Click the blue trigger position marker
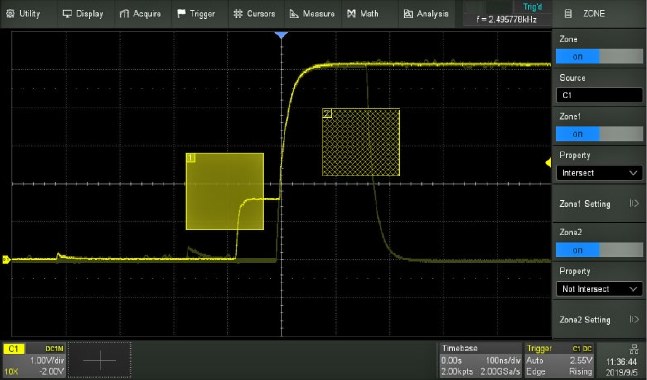The height and width of the screenshot is (380, 647). coord(281,35)
